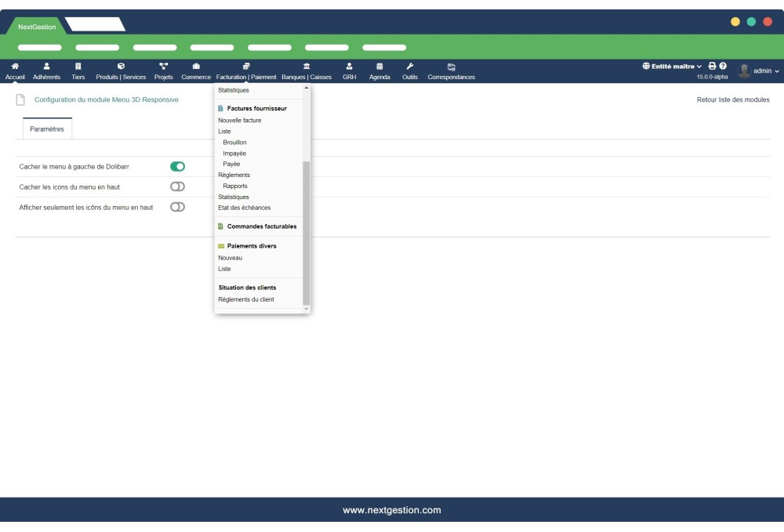Image resolution: width=784 pixels, height=532 pixels.
Task: Click the Produits | Services cube icon
Action: pos(121,67)
